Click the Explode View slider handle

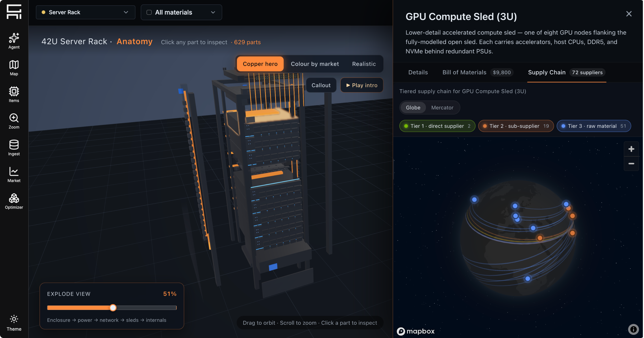pos(113,308)
